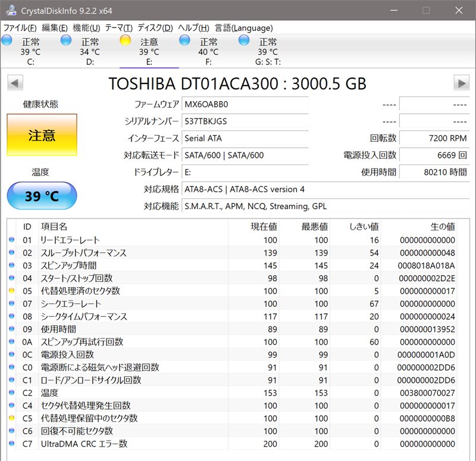This screenshot has height=461, width=476.
Task: Click the power-on count field 6669 回
Action: coord(434,155)
